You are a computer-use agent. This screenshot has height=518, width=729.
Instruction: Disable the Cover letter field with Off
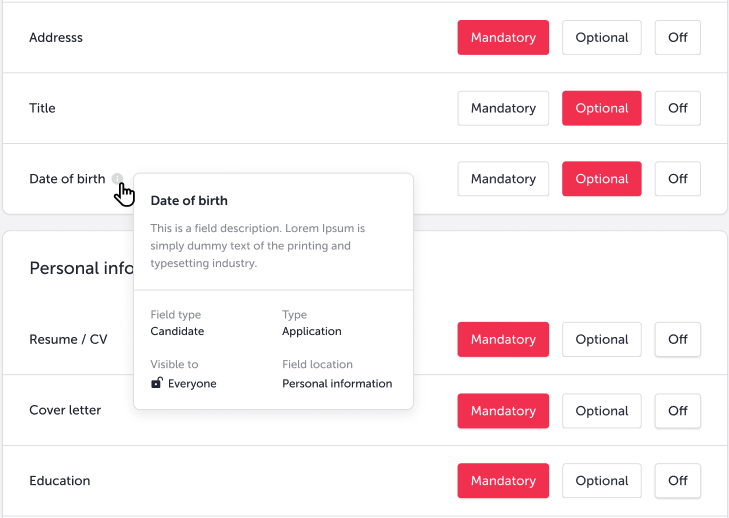tap(677, 411)
